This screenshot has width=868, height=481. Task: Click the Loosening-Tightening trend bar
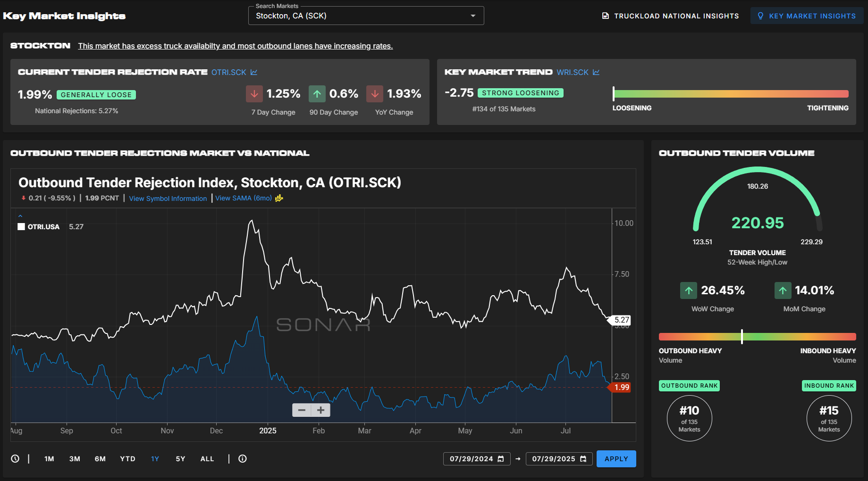pyautogui.click(x=730, y=94)
